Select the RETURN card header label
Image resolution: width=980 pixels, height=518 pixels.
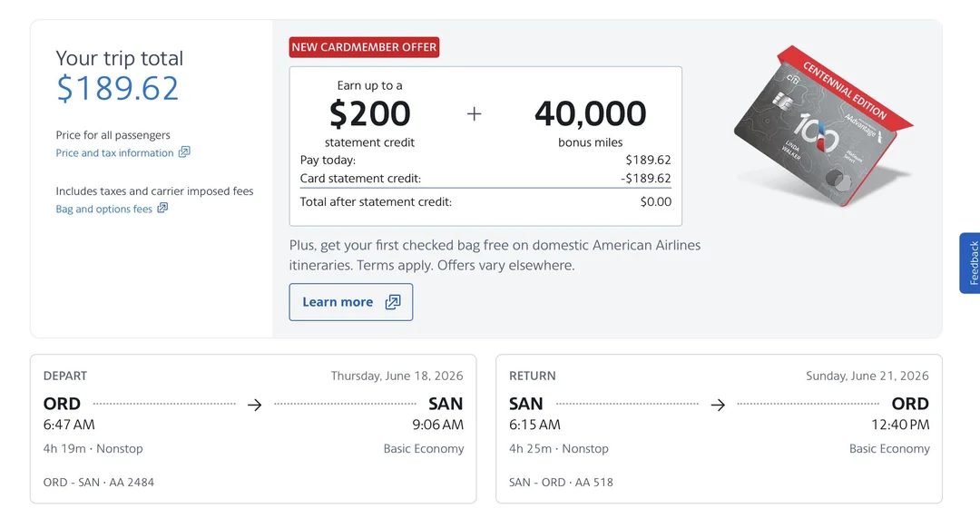[x=533, y=376]
